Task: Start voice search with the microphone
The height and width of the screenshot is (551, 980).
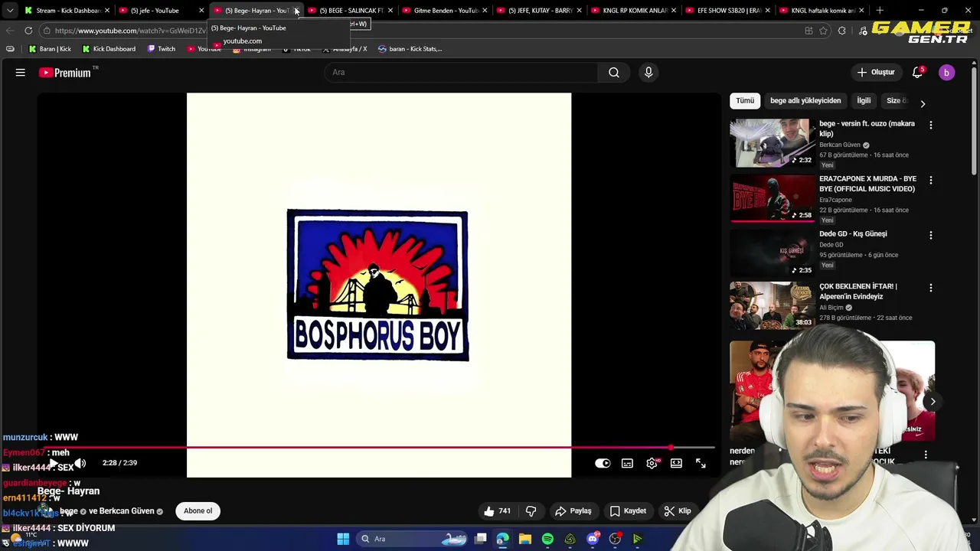Action: pyautogui.click(x=648, y=72)
